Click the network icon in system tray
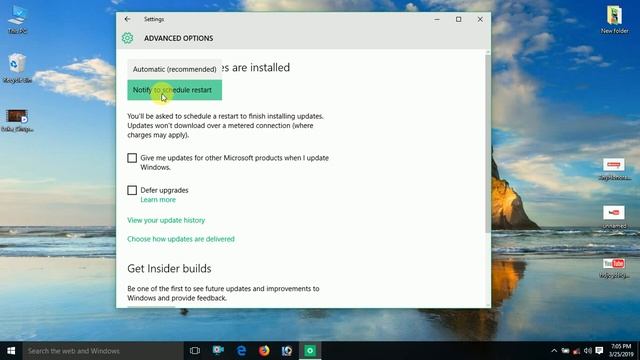This screenshot has width=640, height=360. pyautogui.click(x=576, y=351)
